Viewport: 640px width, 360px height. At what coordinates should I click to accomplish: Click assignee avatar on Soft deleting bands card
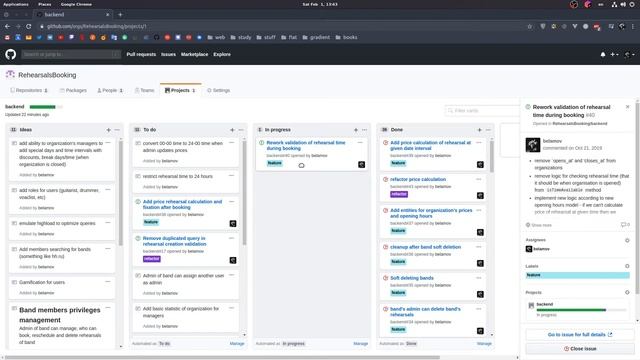(x=480, y=294)
